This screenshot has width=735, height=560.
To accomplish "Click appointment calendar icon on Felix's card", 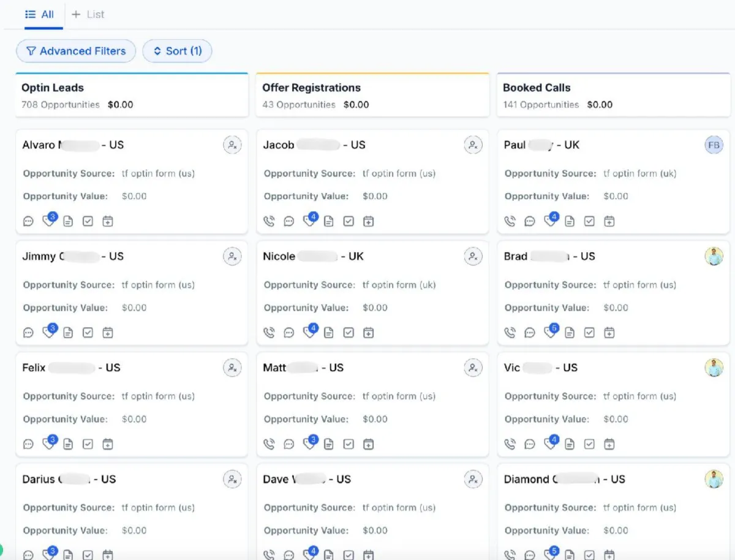I will (107, 444).
